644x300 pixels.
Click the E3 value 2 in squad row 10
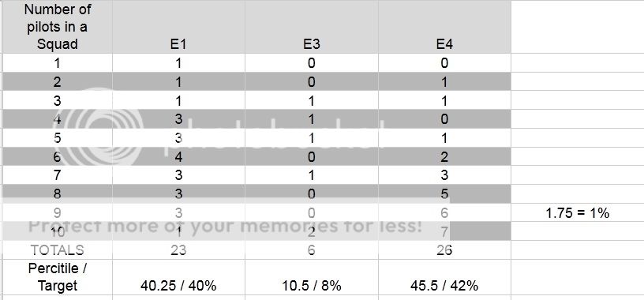click(x=311, y=231)
